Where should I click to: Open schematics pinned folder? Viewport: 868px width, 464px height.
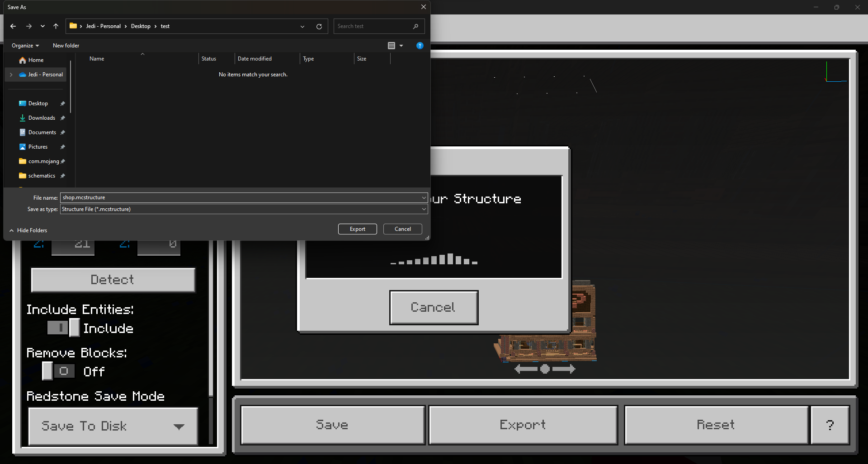pyautogui.click(x=42, y=176)
